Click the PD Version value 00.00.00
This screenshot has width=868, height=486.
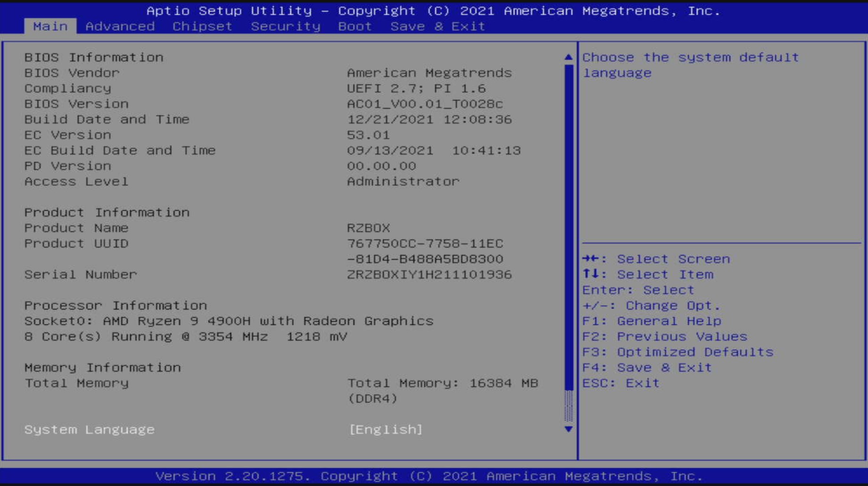pos(382,166)
